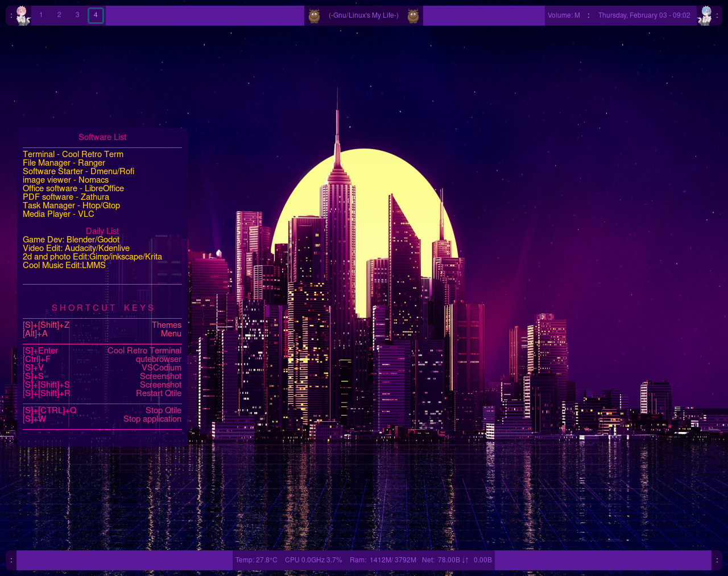Click the Ram 1412M/3792M readout
This screenshot has width=728, height=576.
tap(383, 560)
